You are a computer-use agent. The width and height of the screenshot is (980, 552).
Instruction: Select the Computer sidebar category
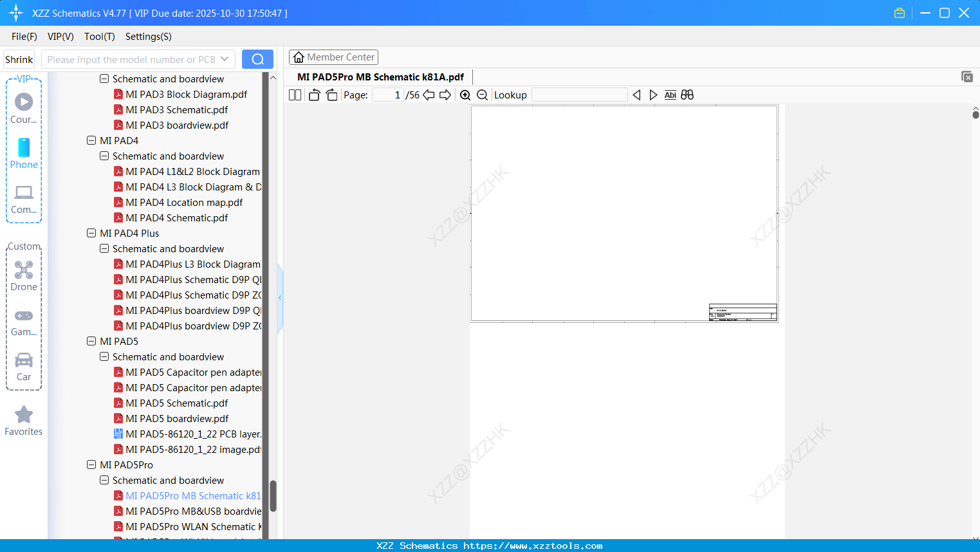[x=24, y=199]
